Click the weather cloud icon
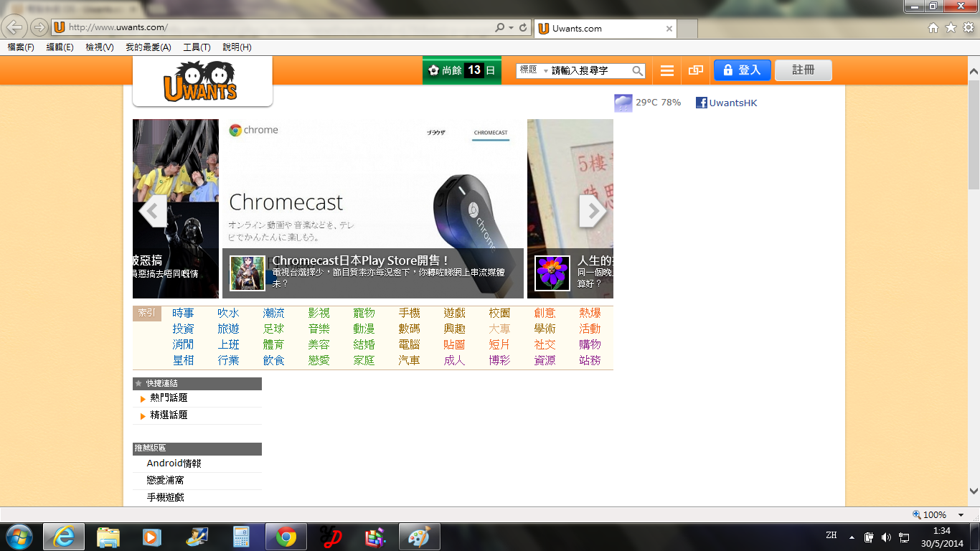Viewport: 980px width, 551px height. pos(623,103)
